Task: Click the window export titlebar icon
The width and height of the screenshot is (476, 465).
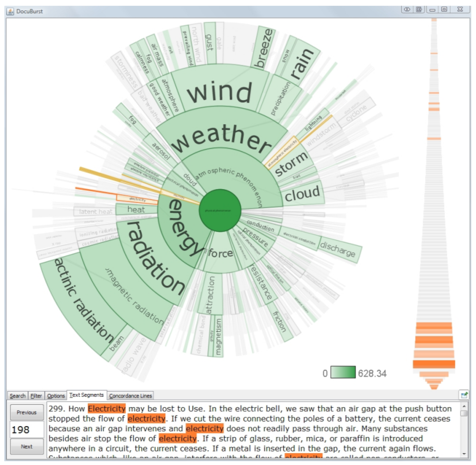Action: coord(419,9)
